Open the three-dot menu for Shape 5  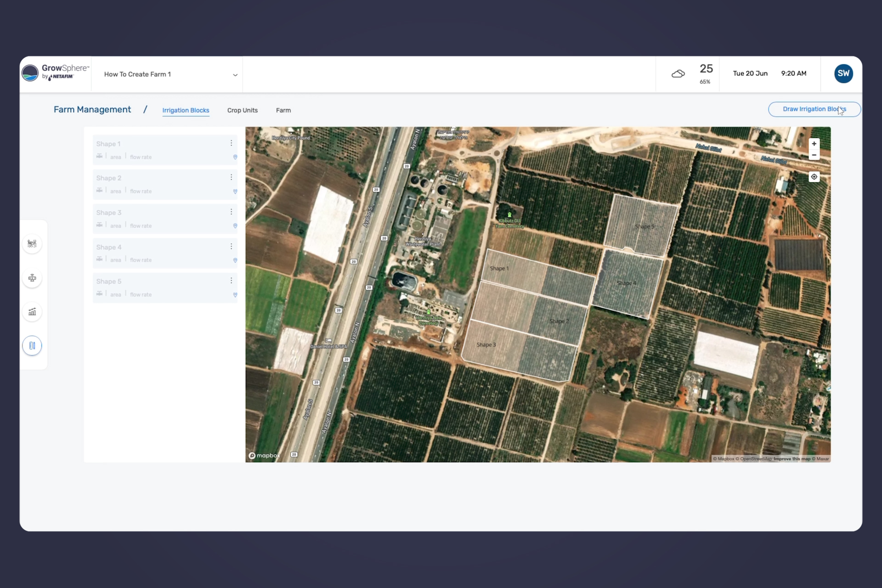pos(231,281)
